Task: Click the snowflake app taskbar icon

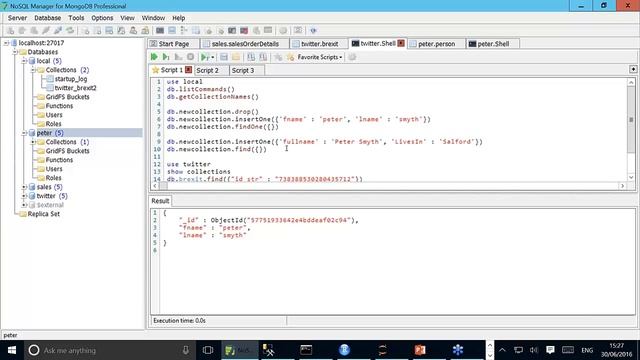Action: pos(458,350)
